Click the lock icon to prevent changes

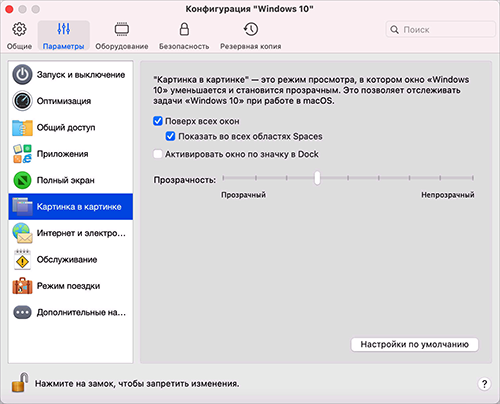pos(20,382)
